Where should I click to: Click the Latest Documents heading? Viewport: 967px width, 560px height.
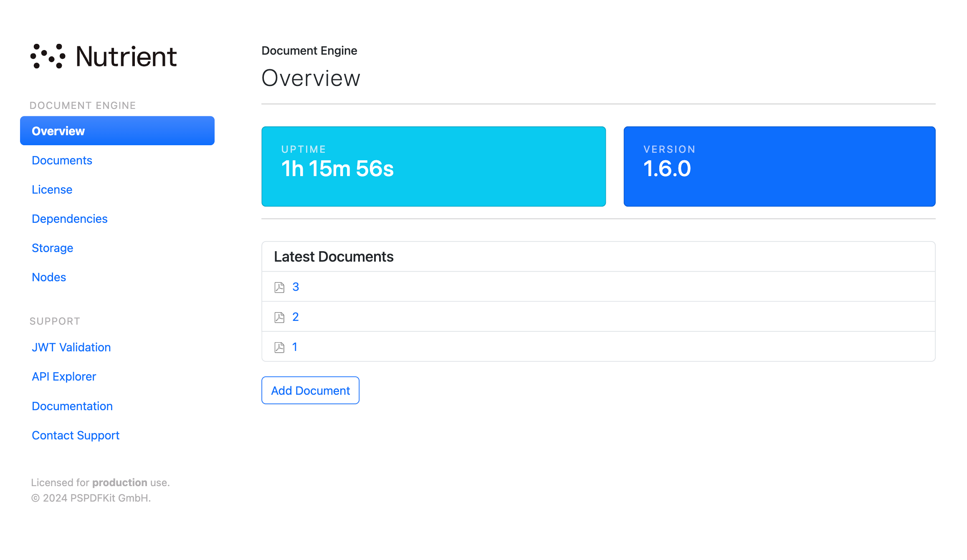coord(334,257)
